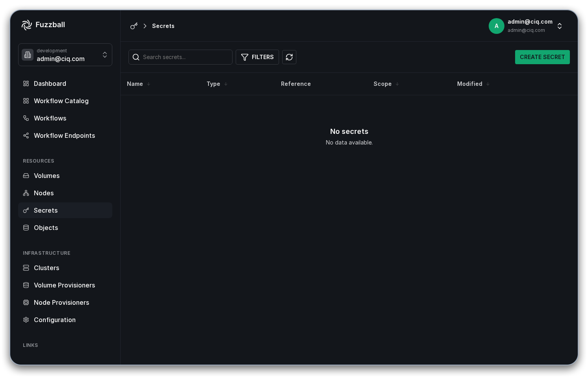Click the Node Provisioners chip icon
The image size is (588, 378).
26,302
